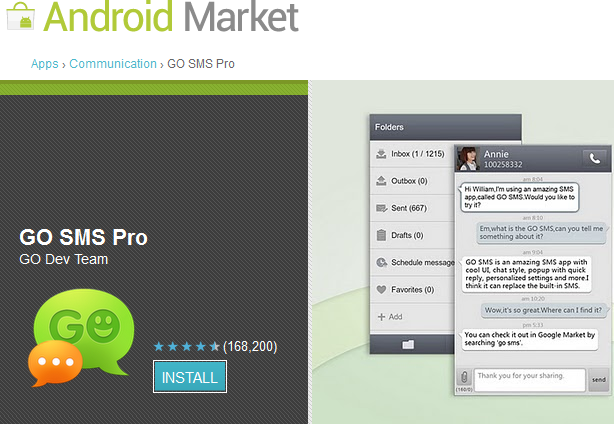The height and width of the screenshot is (424, 614).
Task: Click the paperclip attachment icon
Action: point(464,377)
